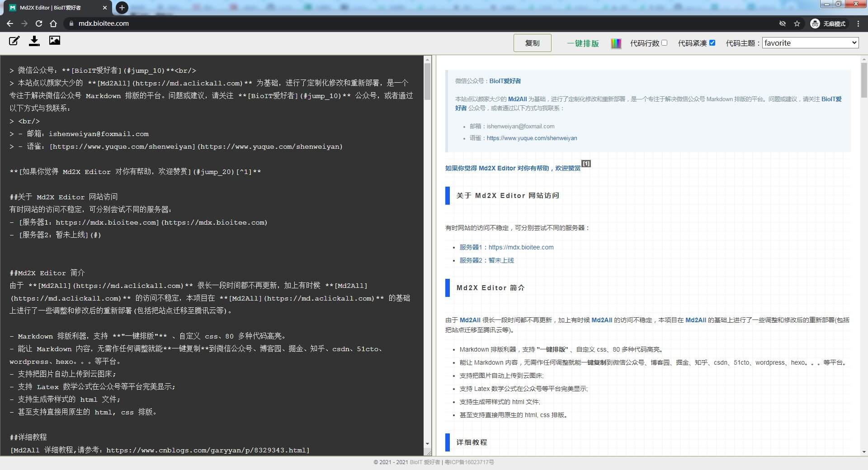Click the editor pane scroll-up arrow
Image resolution: width=868 pixels, height=470 pixels.
(428, 59)
